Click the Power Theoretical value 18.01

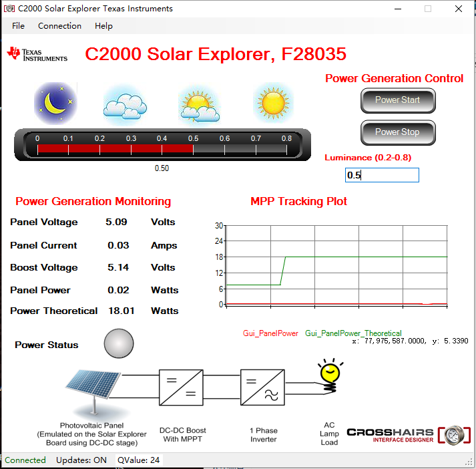(122, 311)
